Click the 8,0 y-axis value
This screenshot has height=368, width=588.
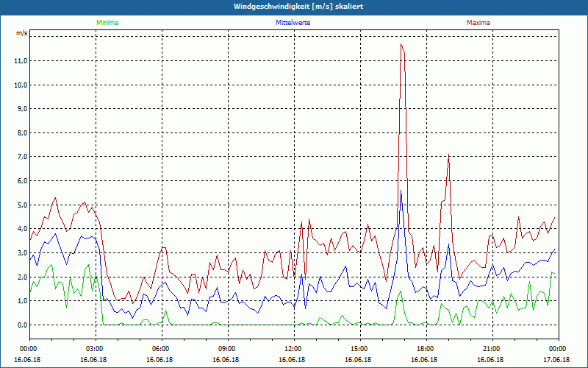coord(22,133)
